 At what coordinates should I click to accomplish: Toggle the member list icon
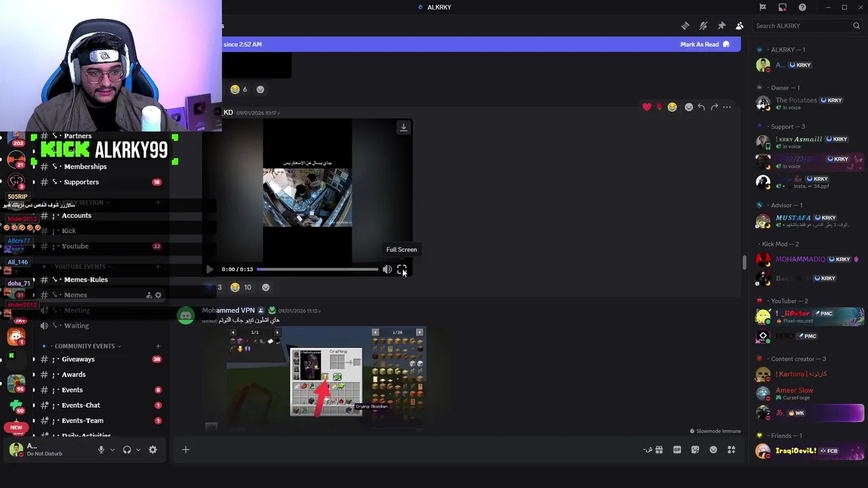[739, 26]
